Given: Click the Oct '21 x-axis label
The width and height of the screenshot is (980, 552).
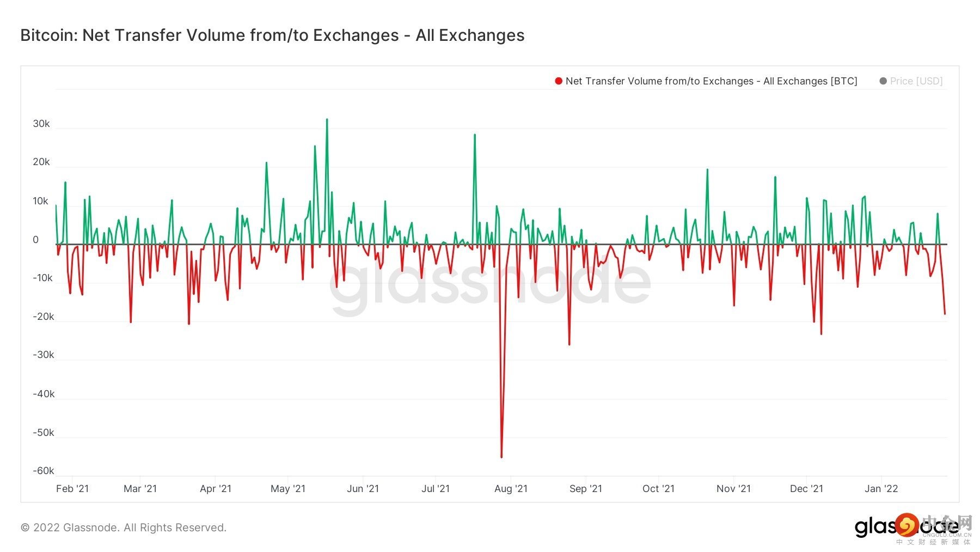Looking at the screenshot, I should click(658, 489).
